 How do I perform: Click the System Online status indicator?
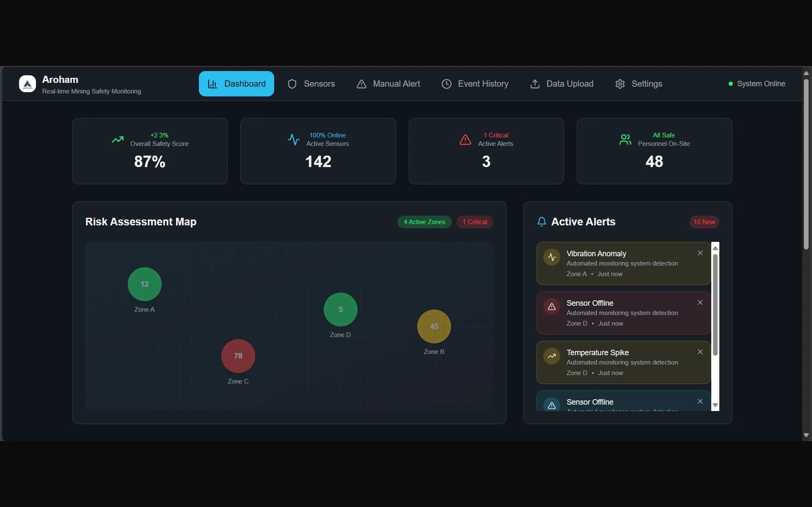click(757, 84)
